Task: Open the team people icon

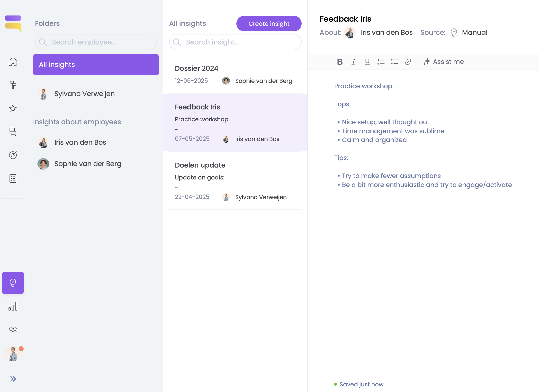Action: click(x=13, y=330)
